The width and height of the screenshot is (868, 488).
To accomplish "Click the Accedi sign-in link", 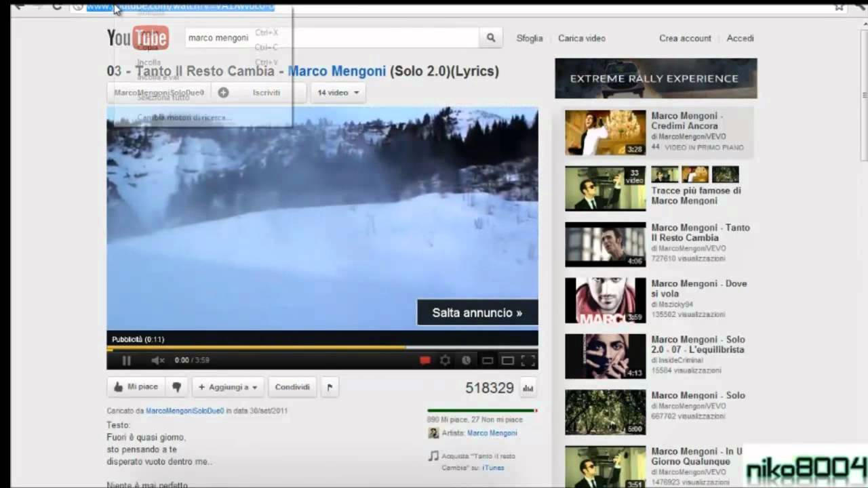I will coord(740,38).
